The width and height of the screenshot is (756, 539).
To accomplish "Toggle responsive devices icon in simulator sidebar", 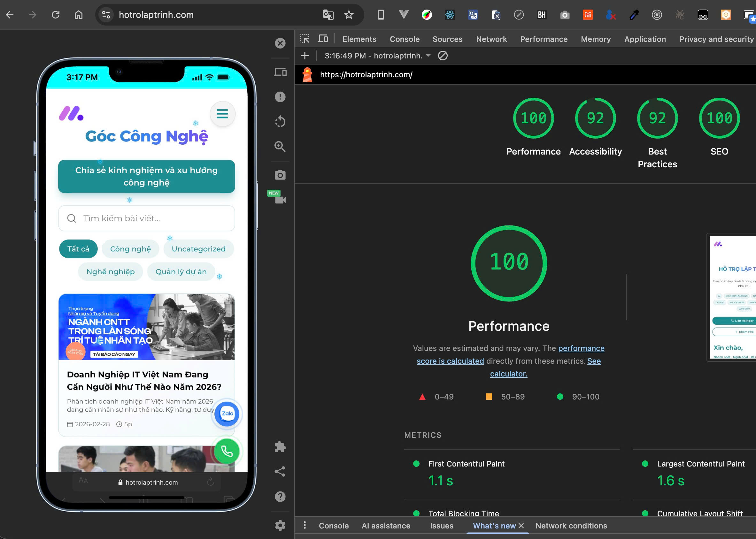I will [280, 72].
